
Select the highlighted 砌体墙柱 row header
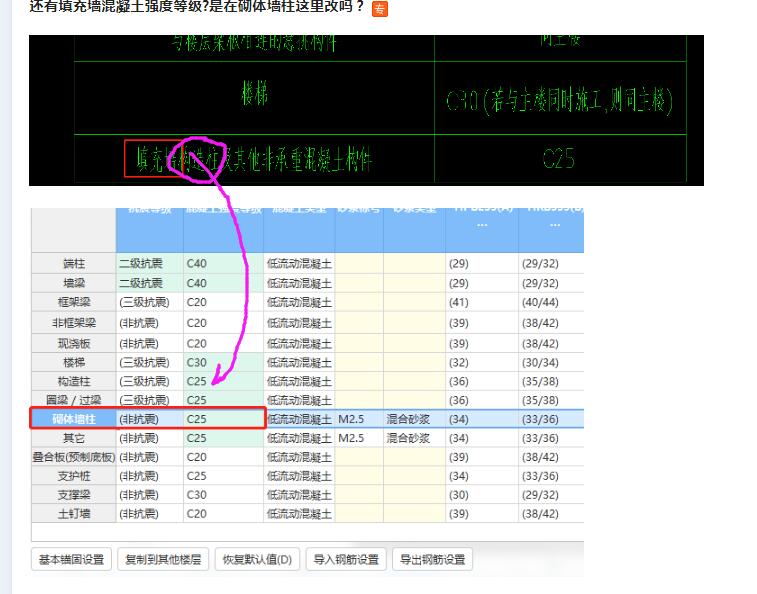point(74,419)
